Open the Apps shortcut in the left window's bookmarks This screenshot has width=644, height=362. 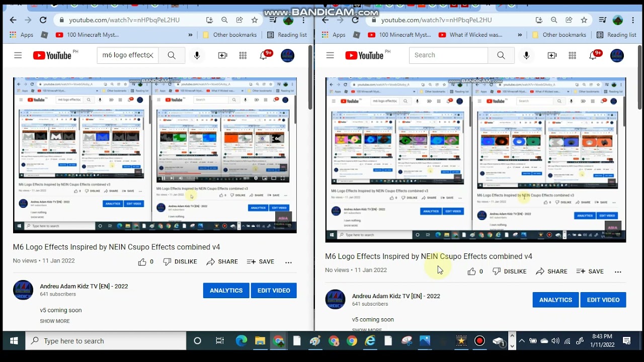click(x=22, y=35)
